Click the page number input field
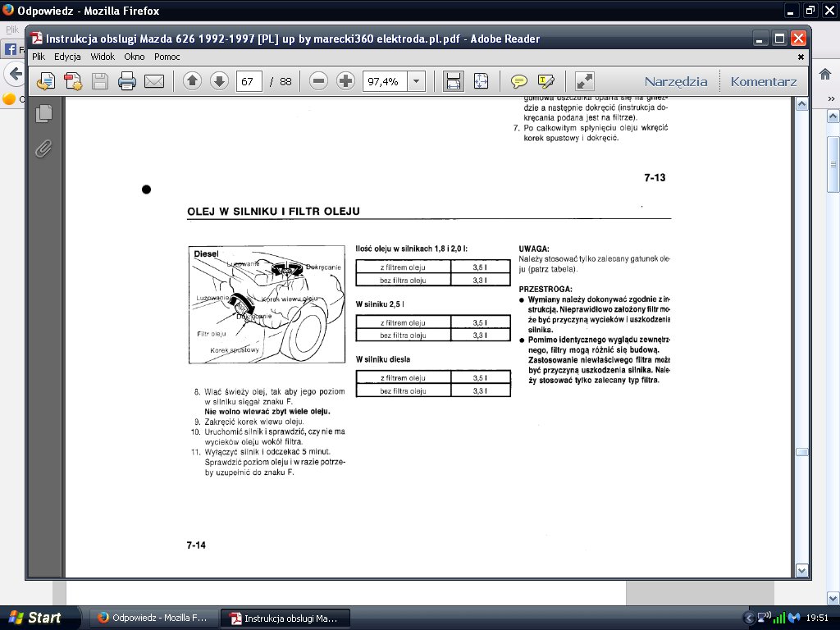Viewport: 840px width, 630px height. [x=249, y=81]
